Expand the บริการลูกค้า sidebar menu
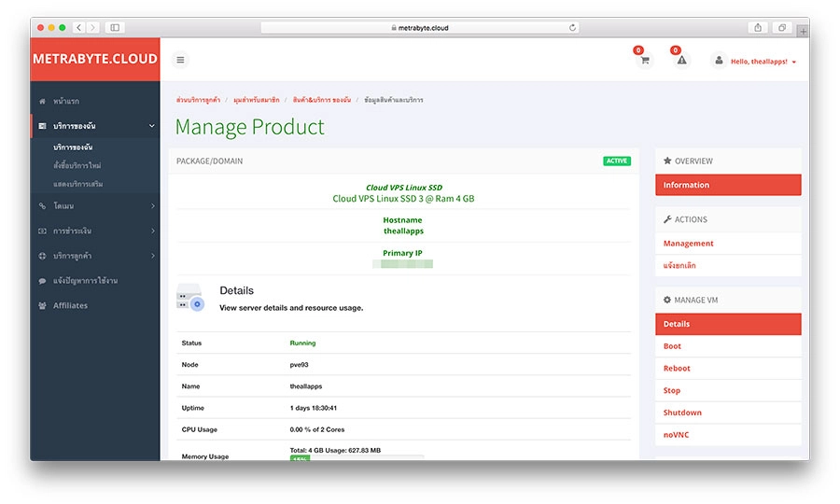840x504 pixels. click(94, 256)
